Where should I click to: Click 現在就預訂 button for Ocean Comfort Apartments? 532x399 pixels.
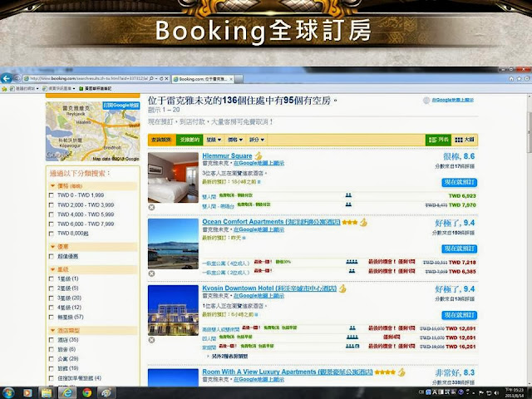(x=460, y=249)
